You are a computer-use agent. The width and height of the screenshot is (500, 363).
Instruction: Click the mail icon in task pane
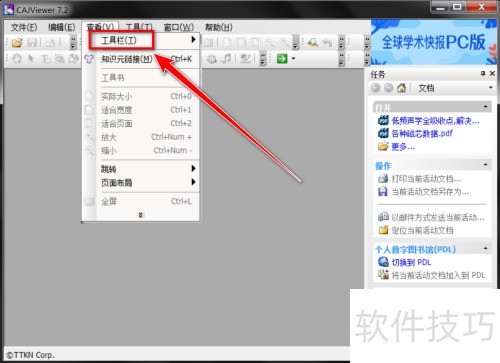click(x=383, y=217)
